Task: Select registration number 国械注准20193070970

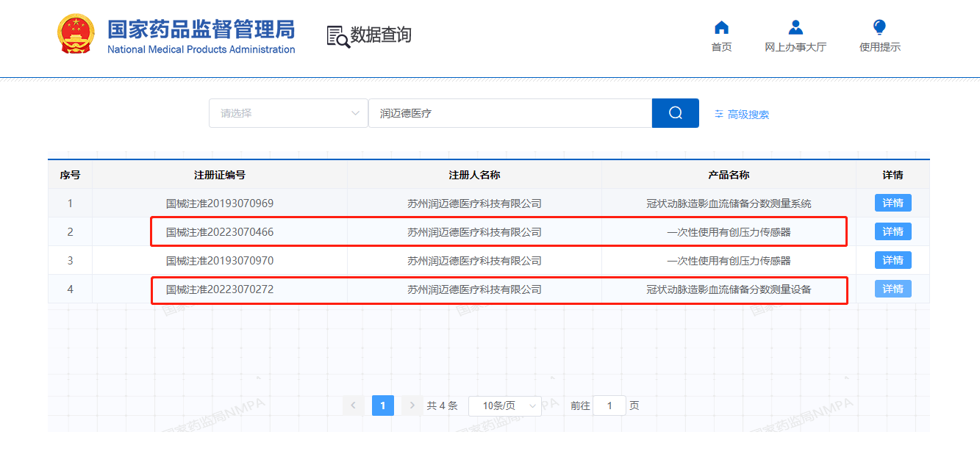Action: (x=220, y=261)
